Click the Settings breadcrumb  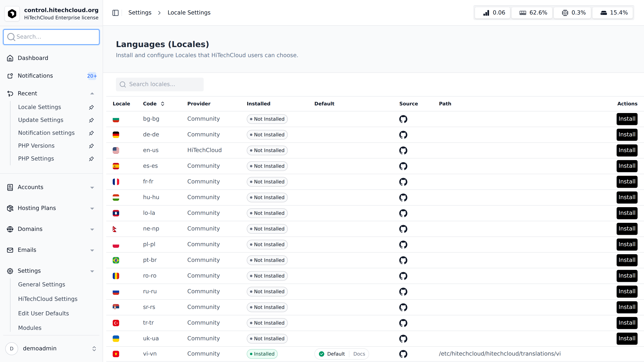[x=140, y=13]
